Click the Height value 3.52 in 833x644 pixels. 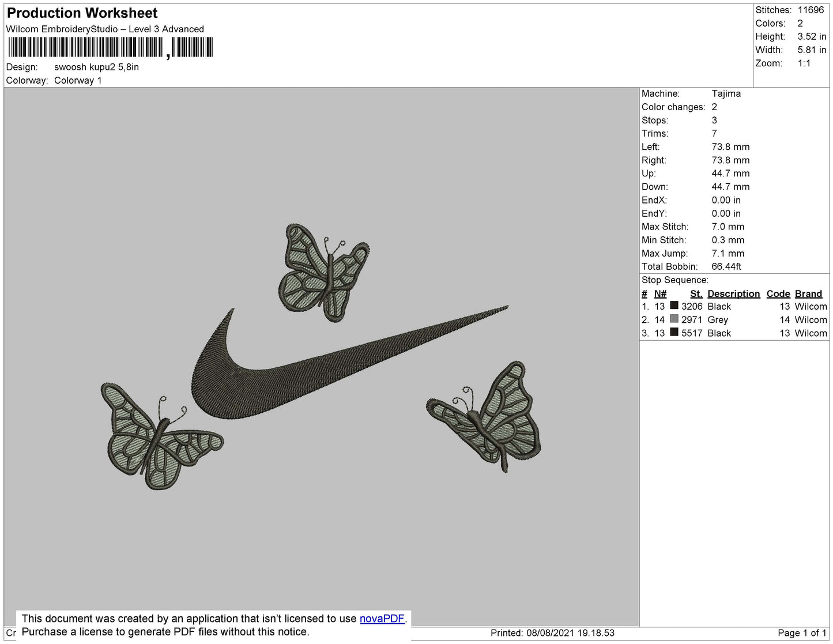pos(812,36)
